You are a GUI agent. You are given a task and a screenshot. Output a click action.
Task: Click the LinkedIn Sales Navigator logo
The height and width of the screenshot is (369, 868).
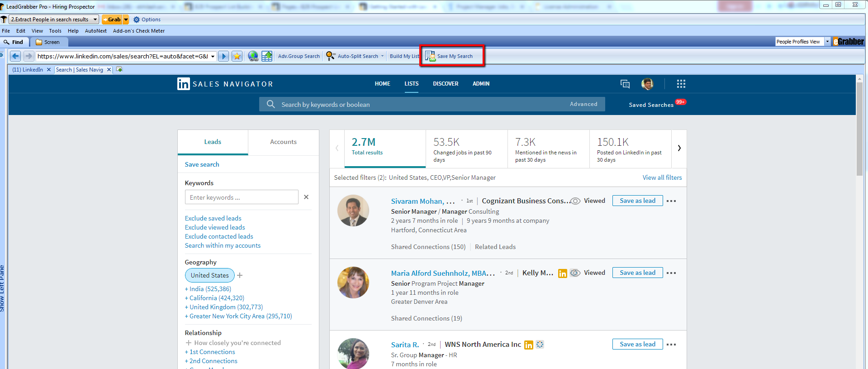click(x=225, y=84)
